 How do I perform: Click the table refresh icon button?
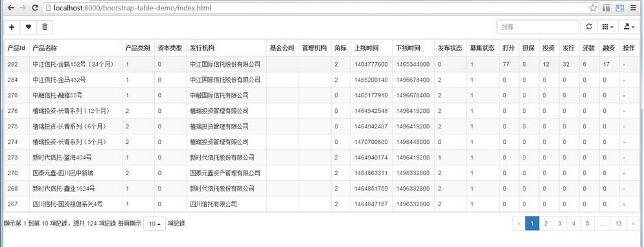coord(589,27)
